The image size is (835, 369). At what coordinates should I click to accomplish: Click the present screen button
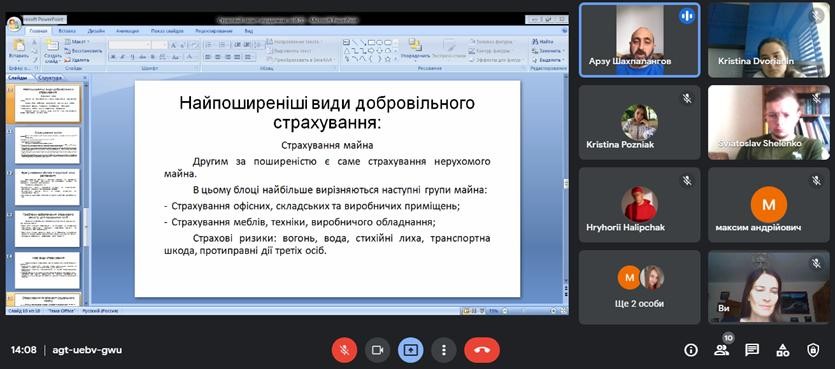[x=411, y=350]
